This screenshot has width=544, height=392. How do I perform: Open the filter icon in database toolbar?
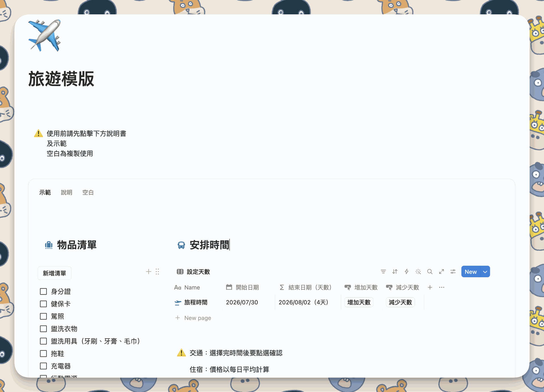click(x=383, y=272)
